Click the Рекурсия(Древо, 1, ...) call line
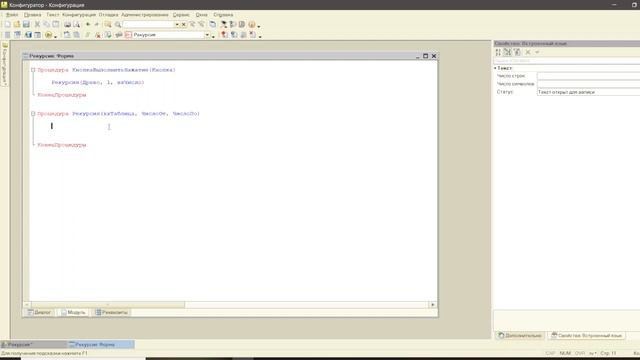The height and width of the screenshot is (360, 640). pos(98,82)
